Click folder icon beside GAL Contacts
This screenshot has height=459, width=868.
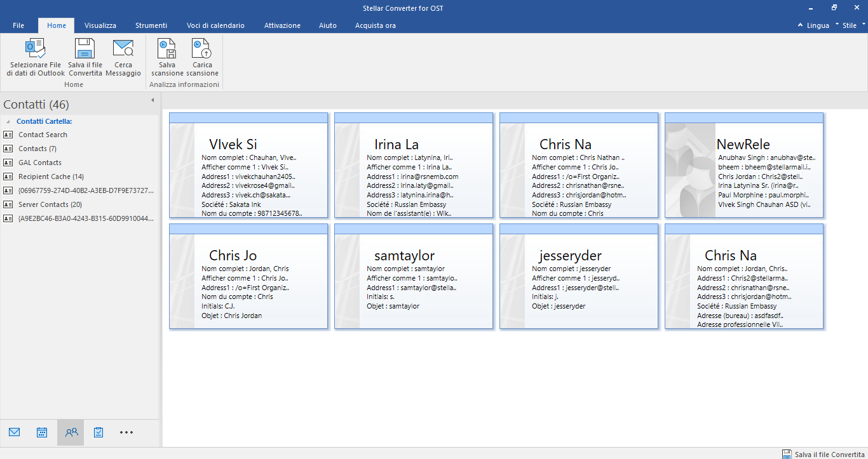click(8, 163)
